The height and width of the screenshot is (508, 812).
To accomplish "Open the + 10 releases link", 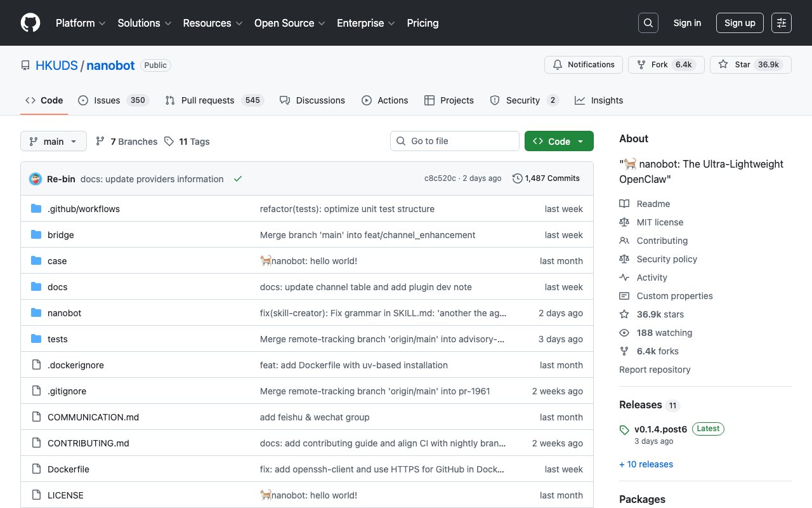I will tap(646, 464).
